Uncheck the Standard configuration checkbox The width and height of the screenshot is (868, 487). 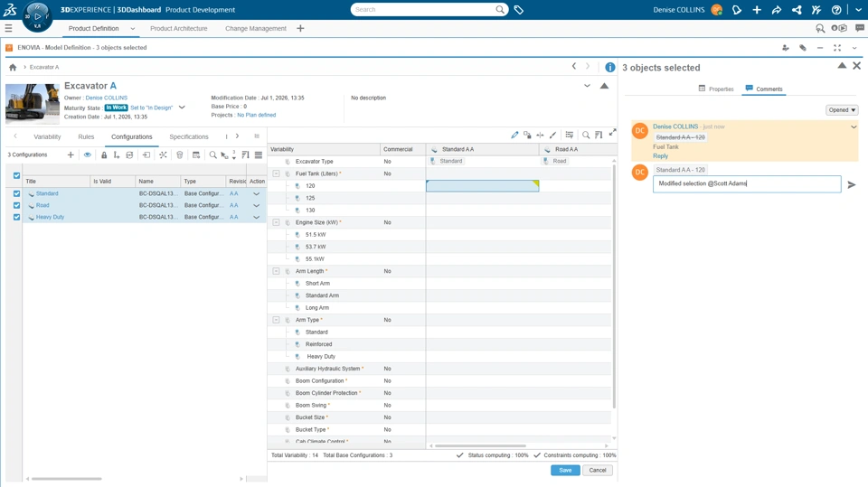click(x=16, y=193)
